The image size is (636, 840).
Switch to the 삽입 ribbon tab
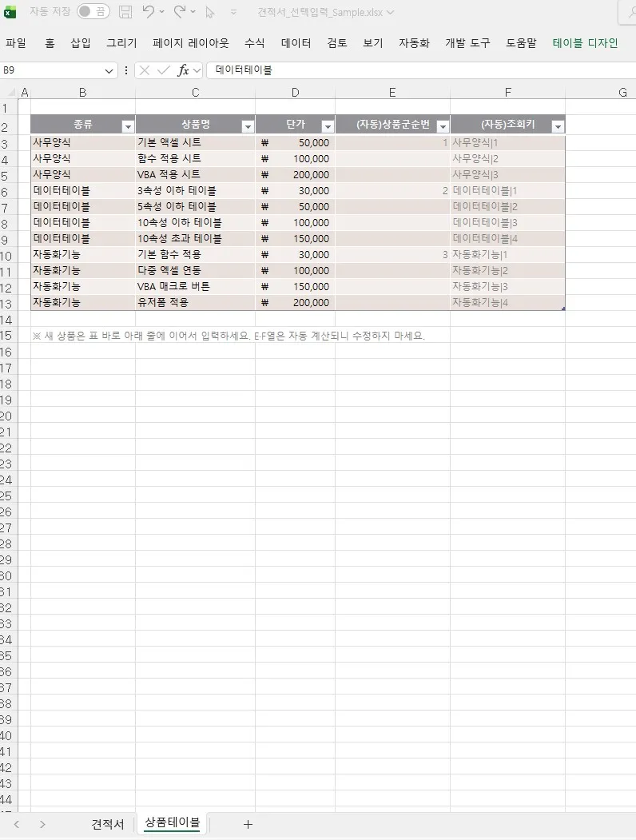point(81,43)
